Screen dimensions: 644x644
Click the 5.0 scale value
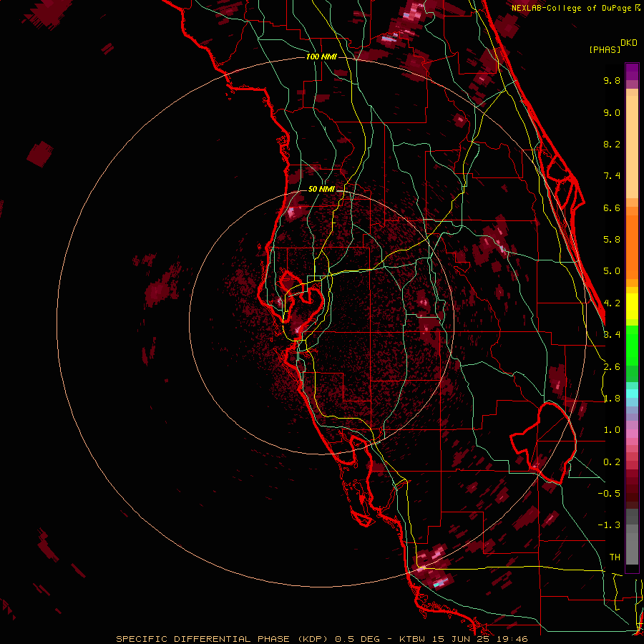pos(612,271)
